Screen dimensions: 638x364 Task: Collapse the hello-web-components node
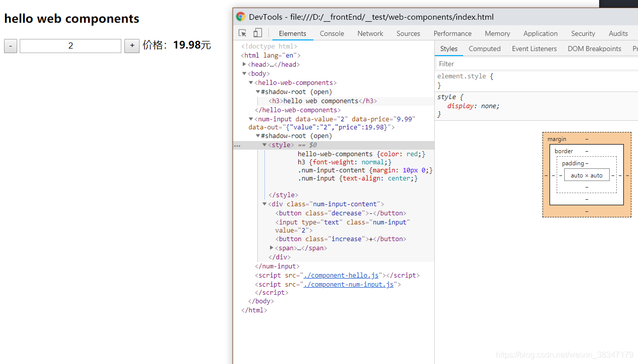[x=251, y=82]
